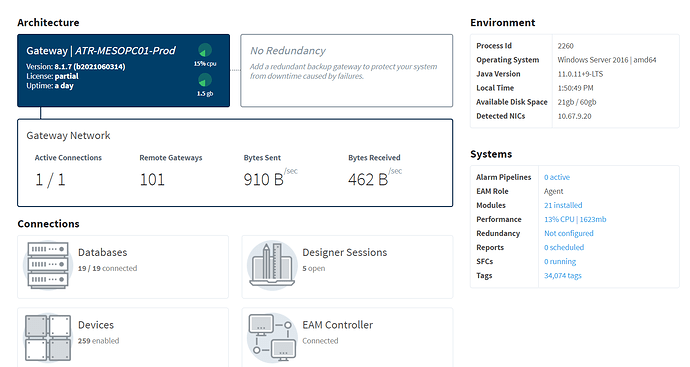Screen dimensions: 690x367
Task: Click the '19 / 19 connected' databases status
Action: [107, 268]
